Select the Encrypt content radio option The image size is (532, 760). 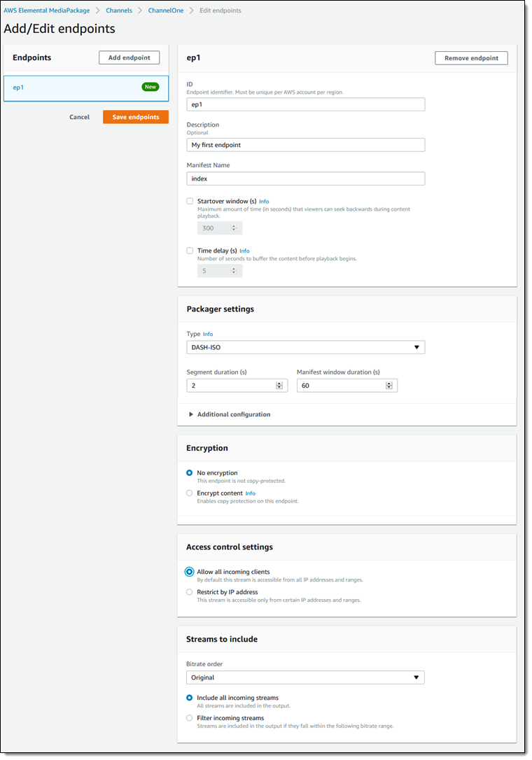[x=190, y=493]
